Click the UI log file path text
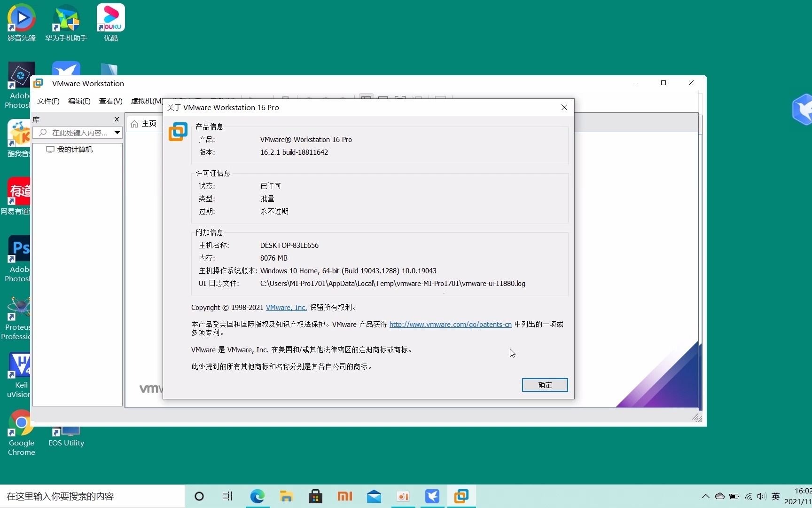 (393, 284)
